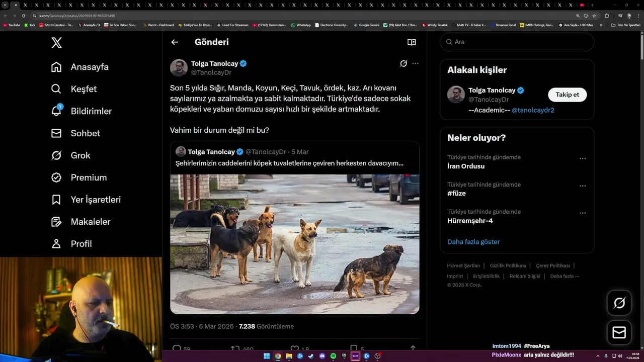This screenshot has width=644, height=362.
Task: Focus the Ara search field
Action: tap(517, 42)
